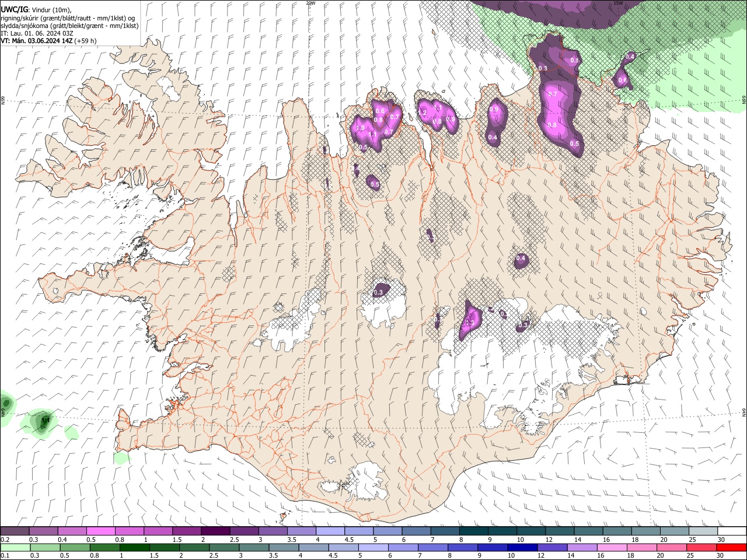Click the "1.2" snowfall value label
Screen dimensions: 747x560
[423, 113]
